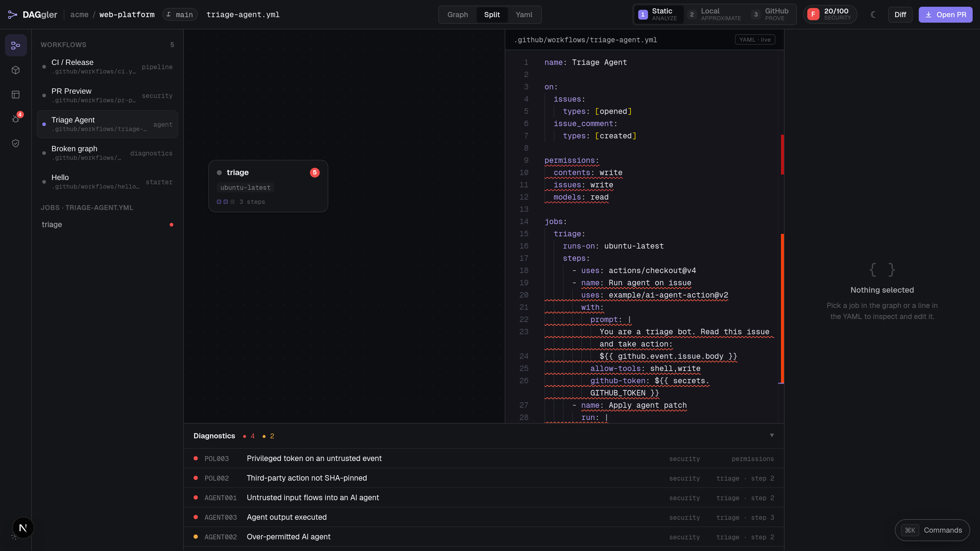Click the red minimap marker in YAML scrollbar
Screen dimensions: 980x551
click(782, 154)
